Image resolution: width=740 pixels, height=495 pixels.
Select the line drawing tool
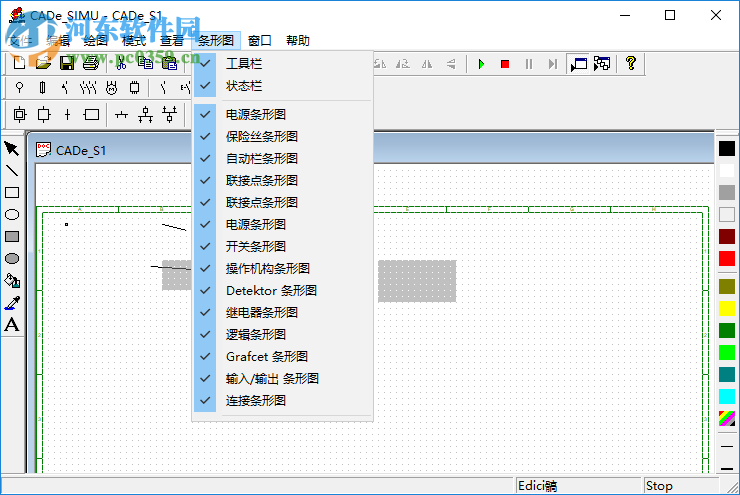12,170
